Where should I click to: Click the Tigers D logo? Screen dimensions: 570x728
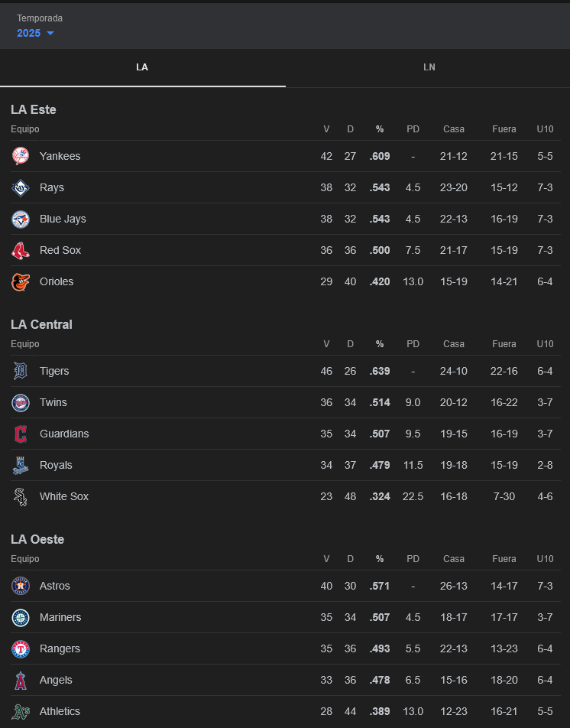[x=21, y=371]
